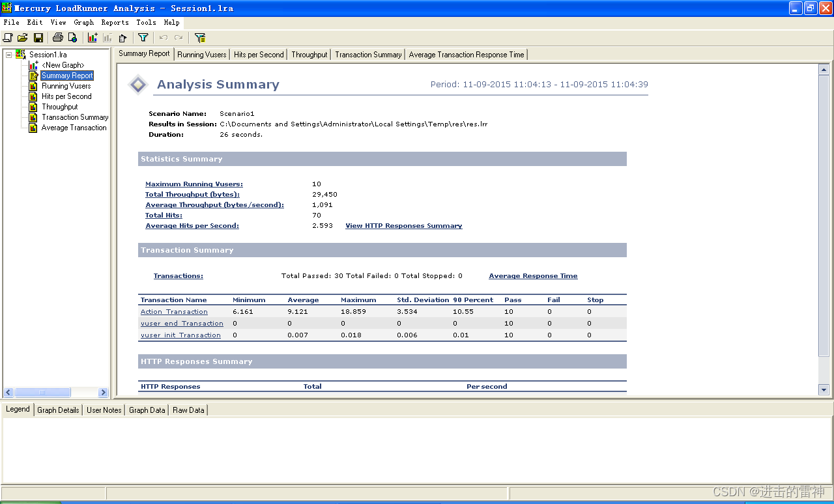Screen dimensions: 834x504
Task: Click the tree panel's scroll right arrow
Action: pyautogui.click(x=103, y=393)
